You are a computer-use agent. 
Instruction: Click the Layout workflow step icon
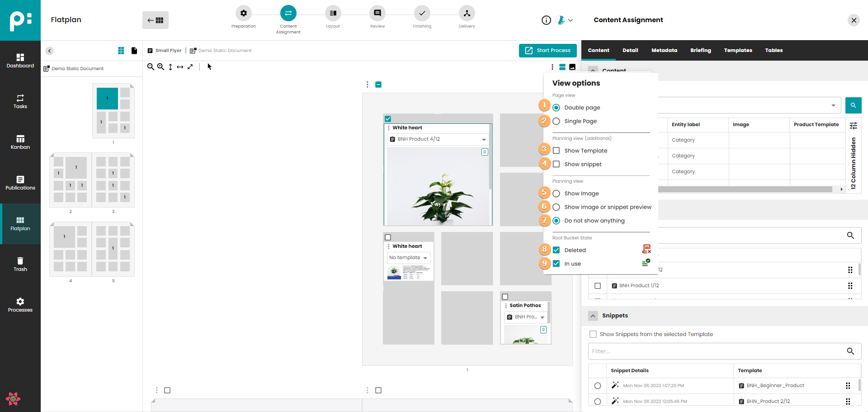pyautogui.click(x=333, y=14)
